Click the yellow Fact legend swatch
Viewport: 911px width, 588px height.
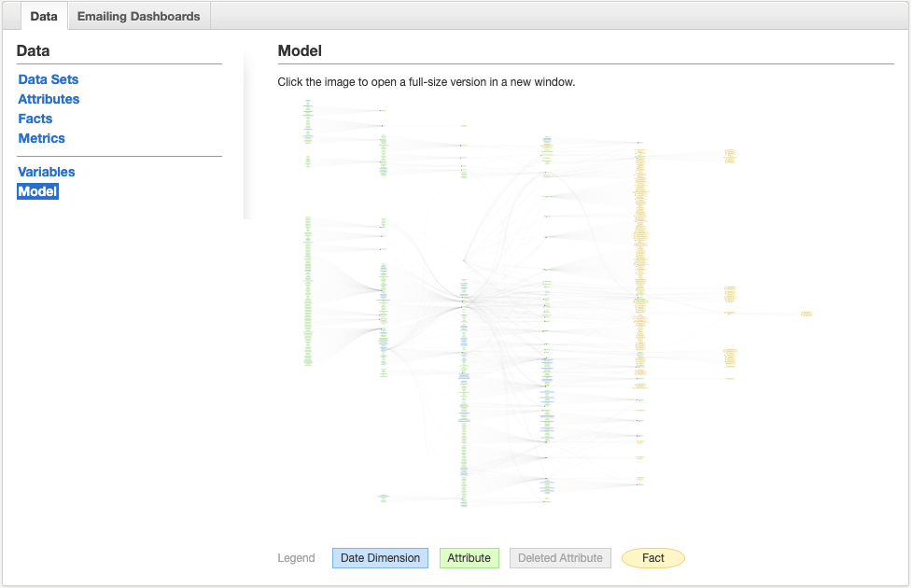pyautogui.click(x=652, y=557)
